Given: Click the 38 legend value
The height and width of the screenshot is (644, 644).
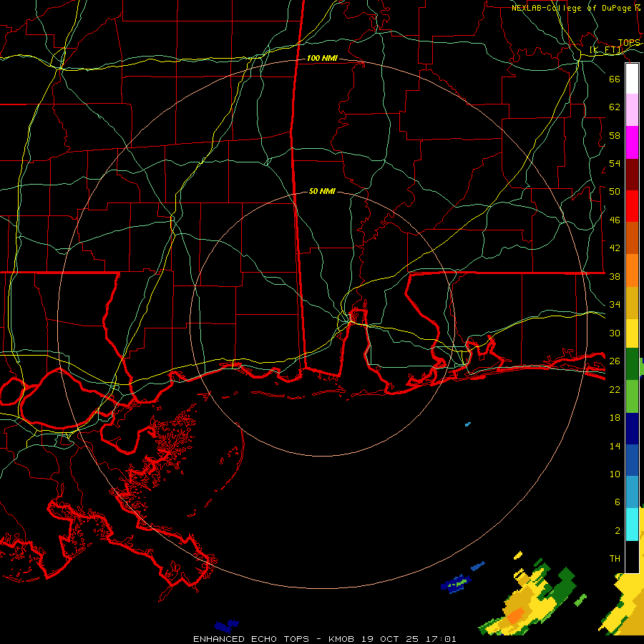Looking at the screenshot, I should [615, 276].
